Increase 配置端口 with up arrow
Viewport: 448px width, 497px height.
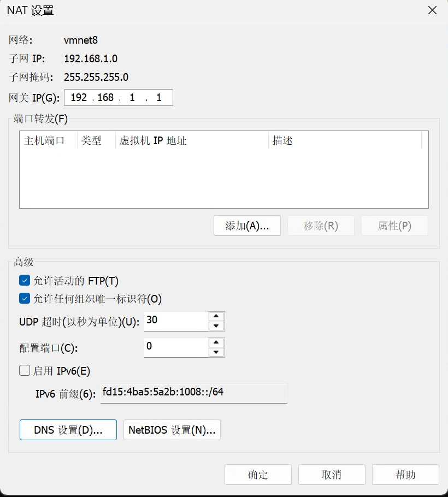coord(216,342)
